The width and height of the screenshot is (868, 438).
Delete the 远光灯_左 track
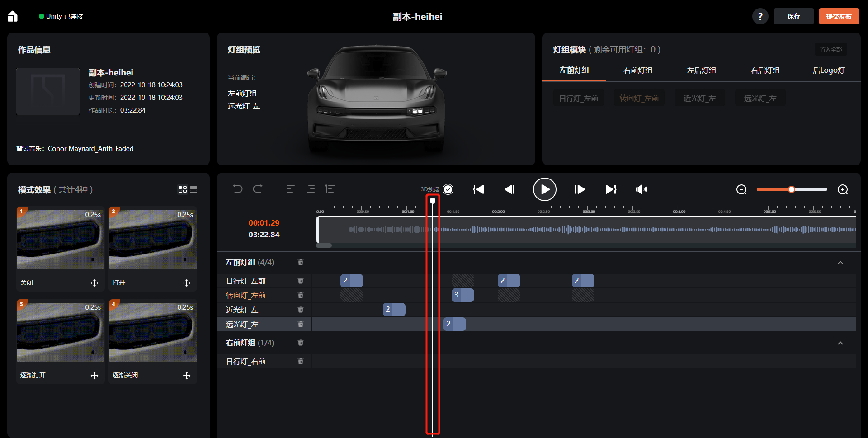[x=301, y=324]
